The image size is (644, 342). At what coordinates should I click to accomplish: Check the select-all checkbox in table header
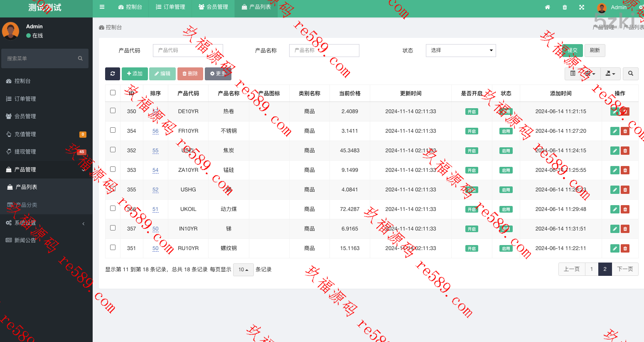pos(113,93)
